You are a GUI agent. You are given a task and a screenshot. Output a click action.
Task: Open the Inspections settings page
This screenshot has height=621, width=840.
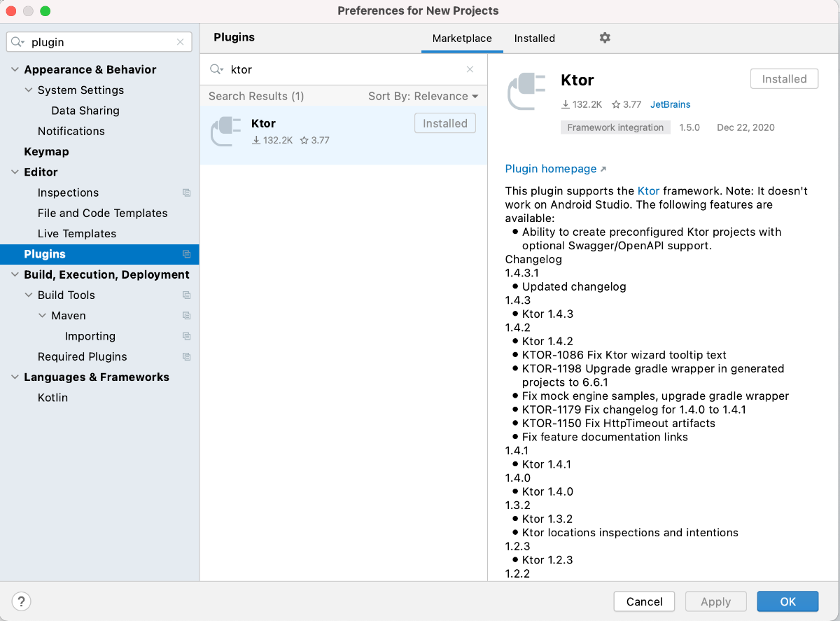68,193
